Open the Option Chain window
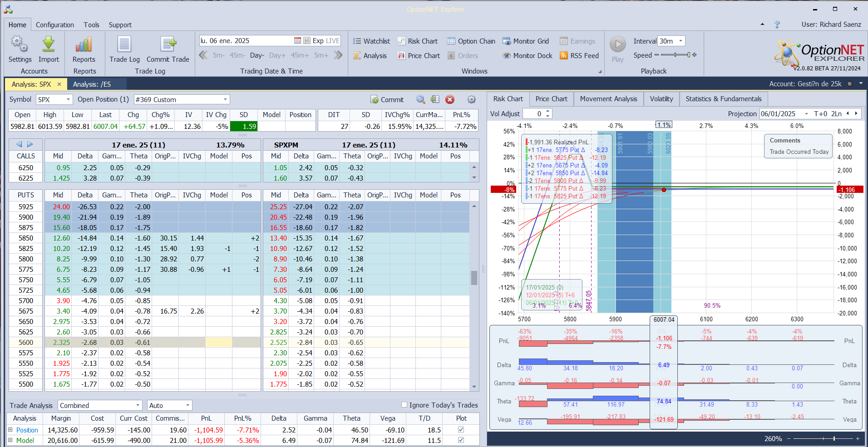 tap(471, 41)
